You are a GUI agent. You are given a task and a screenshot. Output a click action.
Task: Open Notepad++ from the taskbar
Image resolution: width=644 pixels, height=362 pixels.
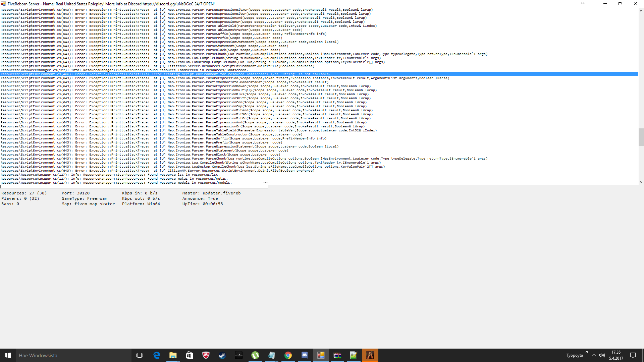[x=354, y=355]
